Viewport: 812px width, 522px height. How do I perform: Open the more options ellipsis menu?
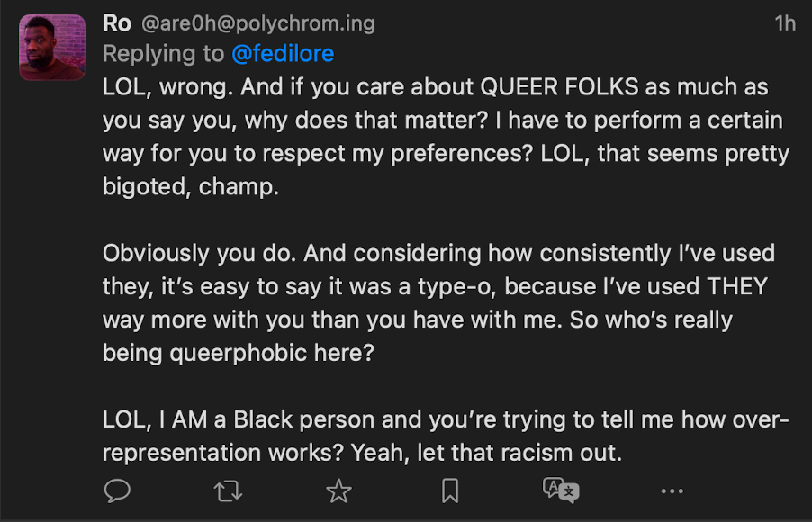[x=672, y=490]
